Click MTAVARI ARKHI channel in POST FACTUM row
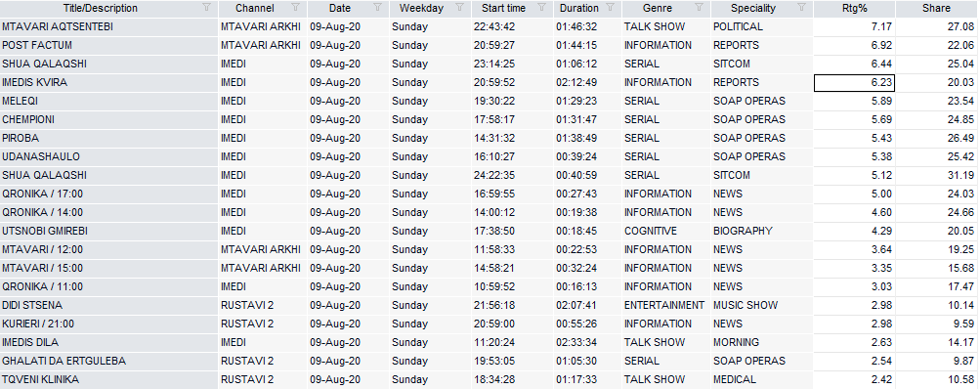 263,45
